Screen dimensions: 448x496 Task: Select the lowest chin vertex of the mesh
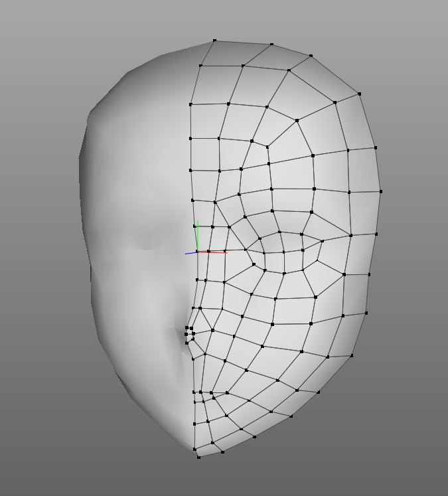point(198,457)
